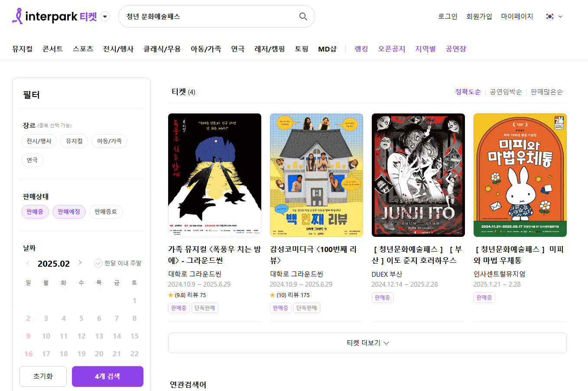Deselect the 판매예정 sales status filter
This screenshot has height=391, width=588.
point(69,212)
